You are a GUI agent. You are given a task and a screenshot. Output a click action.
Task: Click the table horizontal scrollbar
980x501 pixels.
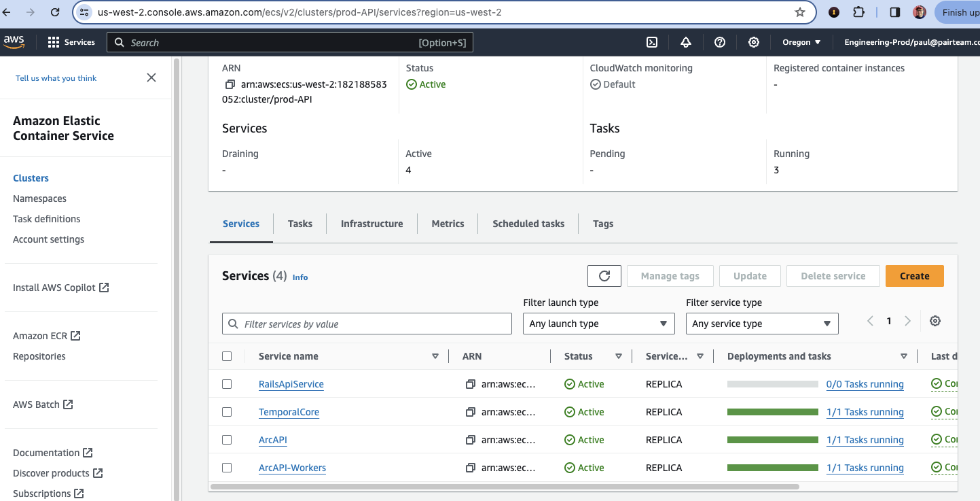(505, 487)
